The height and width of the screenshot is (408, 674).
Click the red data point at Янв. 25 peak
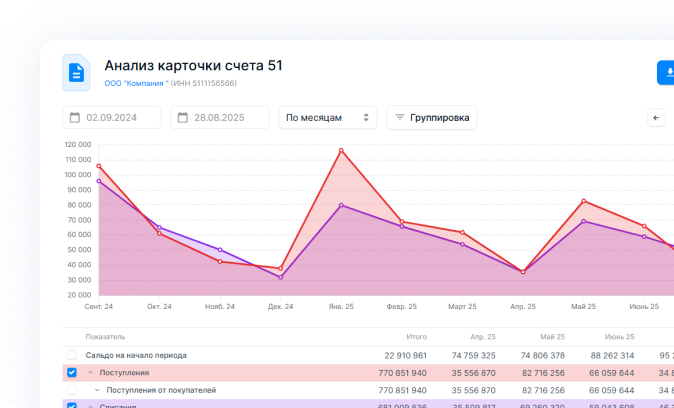tap(341, 150)
